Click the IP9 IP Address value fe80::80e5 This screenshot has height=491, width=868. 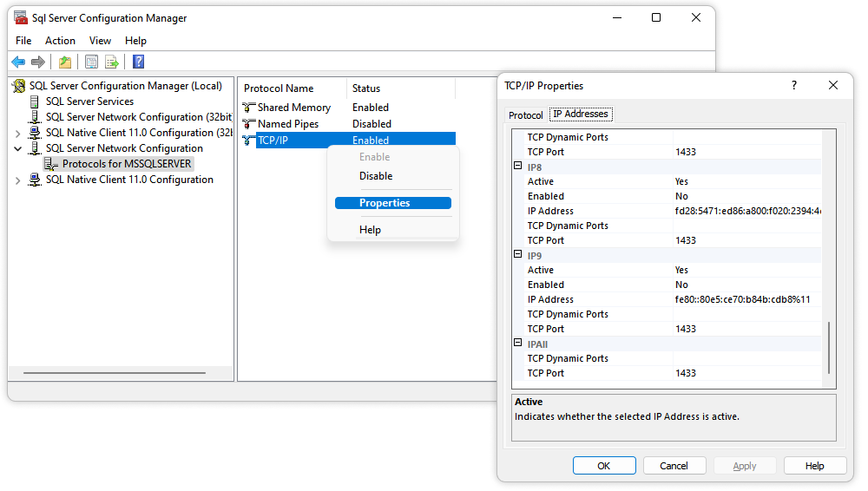[x=746, y=299]
